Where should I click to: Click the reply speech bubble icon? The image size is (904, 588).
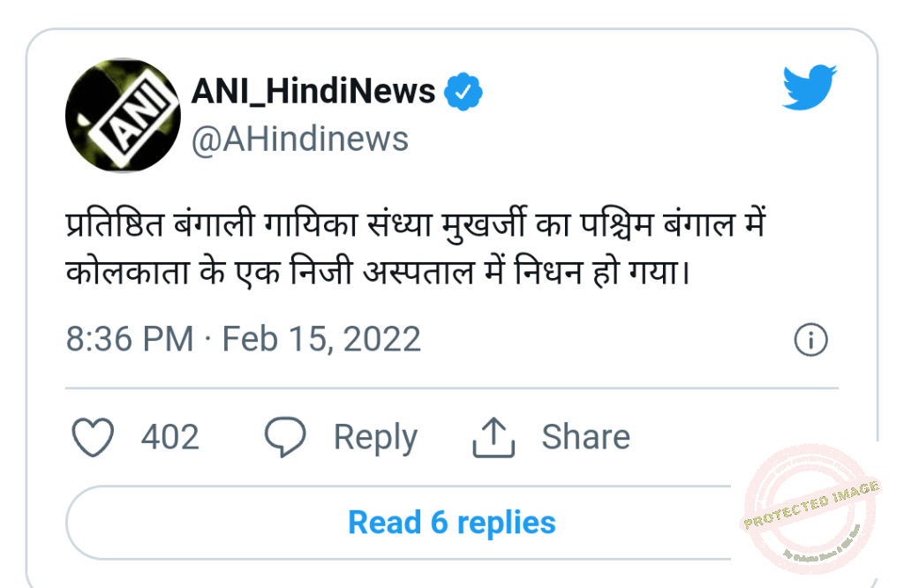click(x=285, y=438)
